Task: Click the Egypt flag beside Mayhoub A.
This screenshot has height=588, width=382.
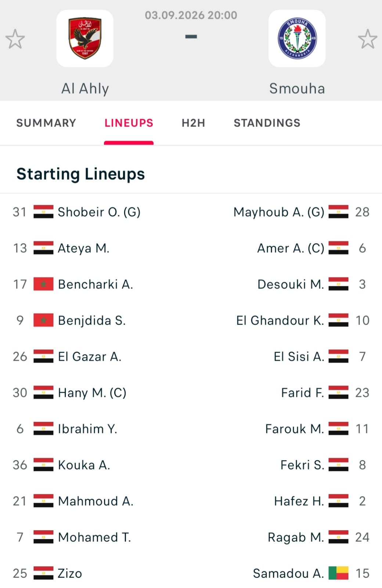Action: [338, 212]
